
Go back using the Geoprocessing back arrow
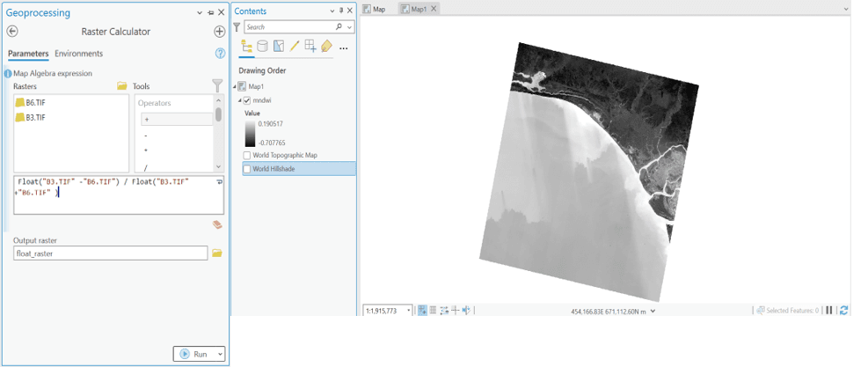12,32
